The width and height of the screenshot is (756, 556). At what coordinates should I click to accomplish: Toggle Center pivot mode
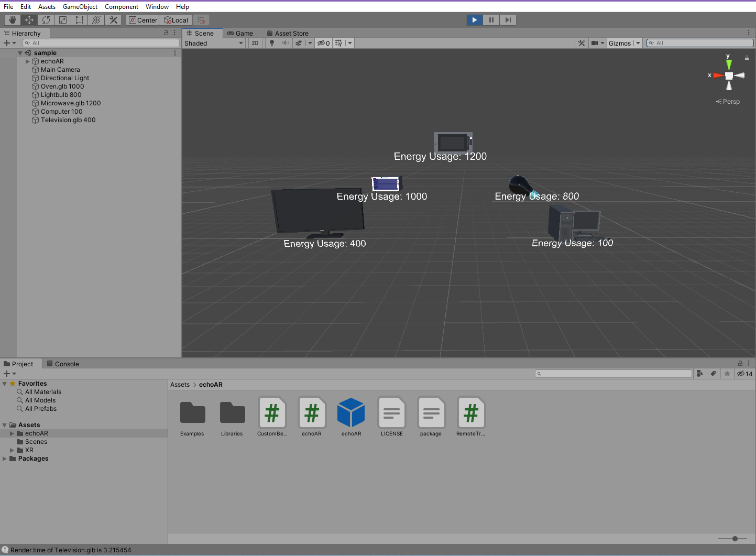coord(143,20)
